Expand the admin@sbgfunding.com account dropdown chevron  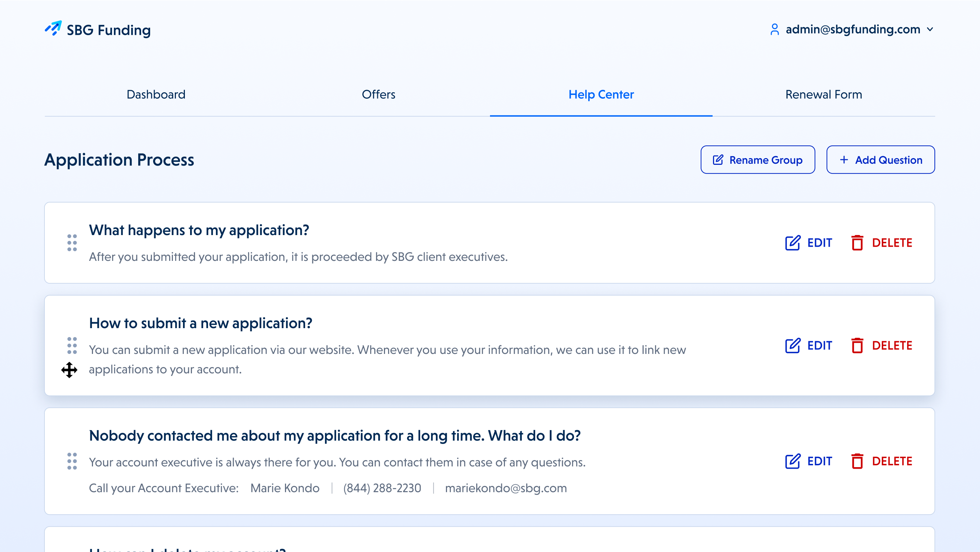click(930, 29)
